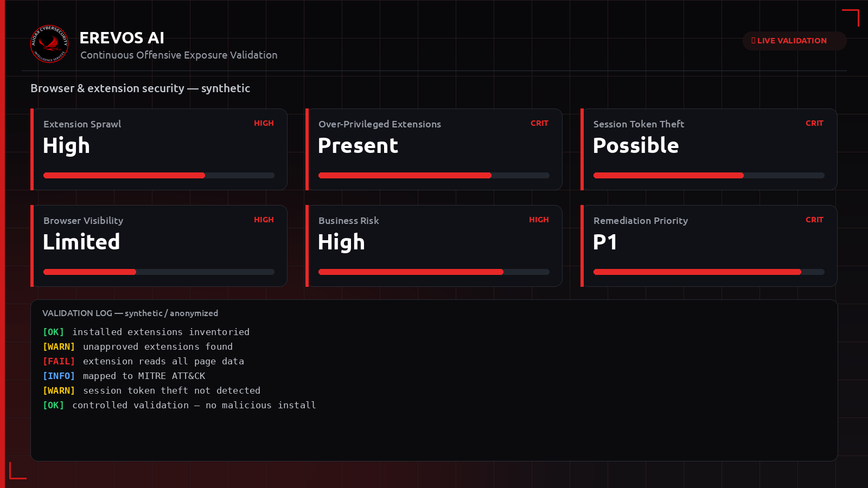The image size is (868, 488).
Task: Select log line controlled validation no malicious install
Action: [180, 405]
